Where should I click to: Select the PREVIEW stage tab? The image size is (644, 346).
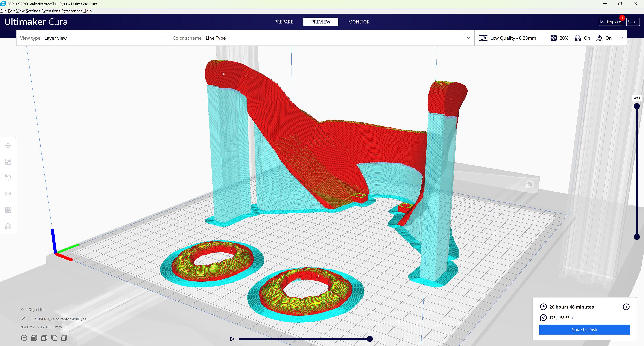(x=320, y=22)
